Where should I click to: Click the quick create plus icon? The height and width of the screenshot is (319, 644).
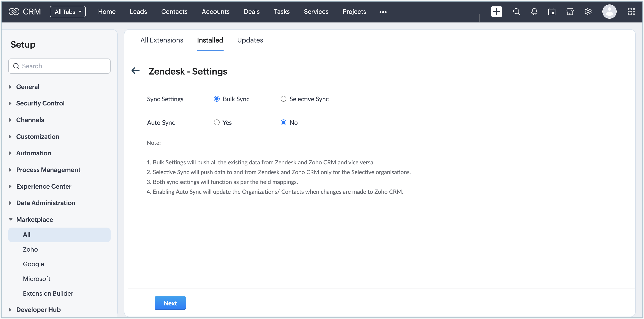[x=496, y=12]
